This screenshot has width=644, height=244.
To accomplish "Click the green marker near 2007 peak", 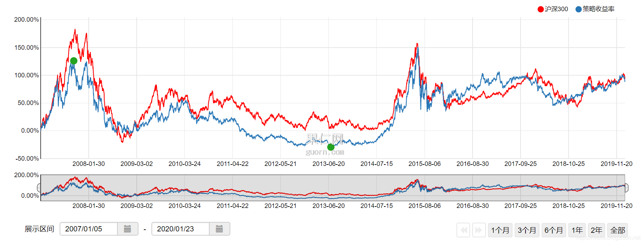I will pos(74,61).
